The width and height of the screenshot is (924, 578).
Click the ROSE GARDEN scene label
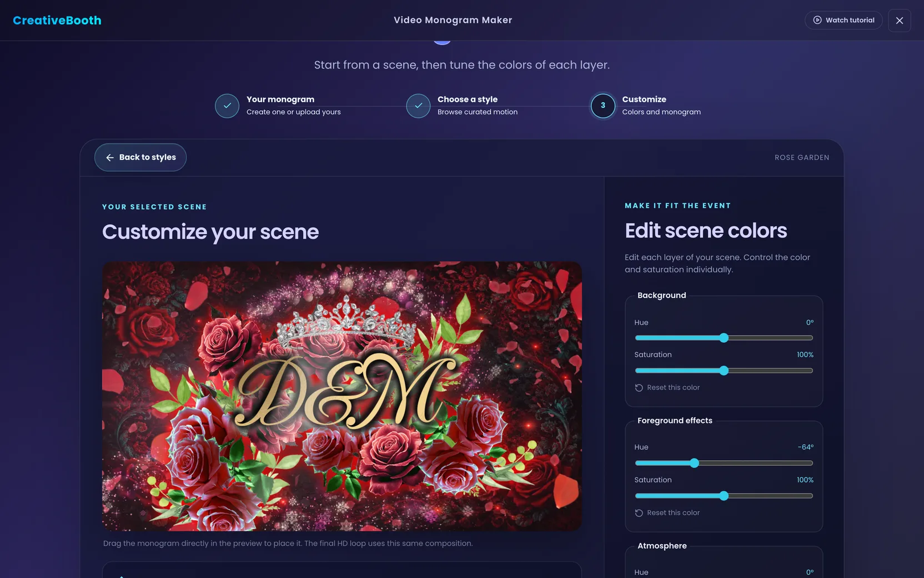click(x=802, y=158)
